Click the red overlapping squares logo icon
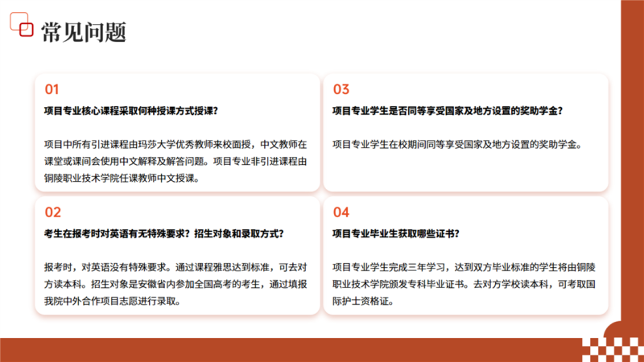Viewport: 644px width, 362px height. click(22, 24)
